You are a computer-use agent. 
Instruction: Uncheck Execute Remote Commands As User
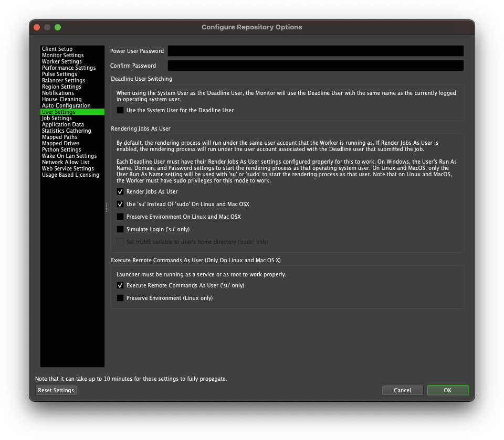[x=120, y=285]
